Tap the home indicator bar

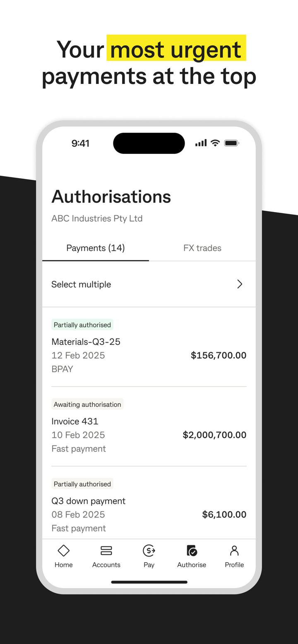149,582
